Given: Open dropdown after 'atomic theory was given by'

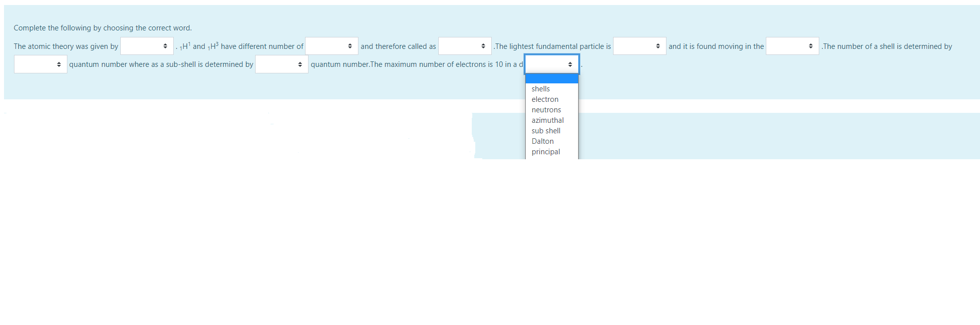Looking at the screenshot, I should 147,46.
